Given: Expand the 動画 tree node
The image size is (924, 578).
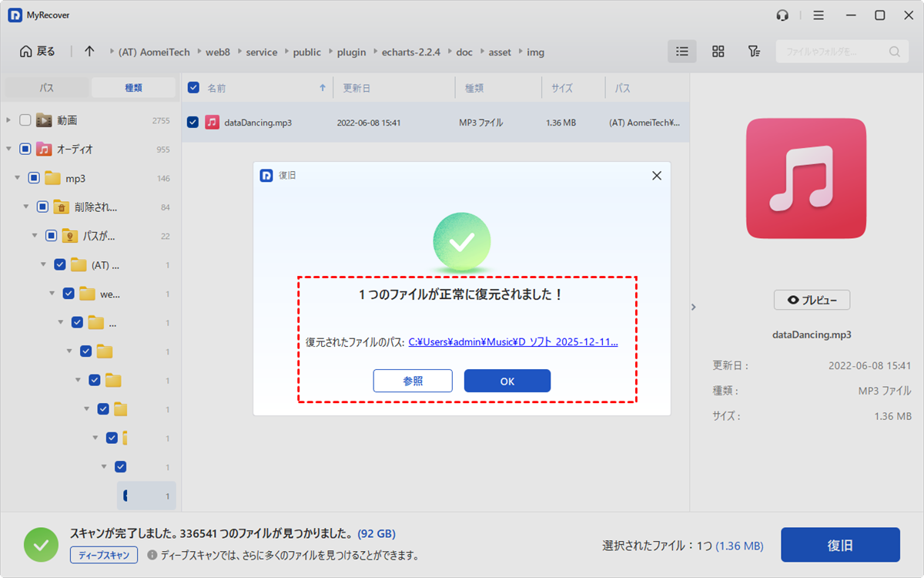Looking at the screenshot, I should coord(8,120).
